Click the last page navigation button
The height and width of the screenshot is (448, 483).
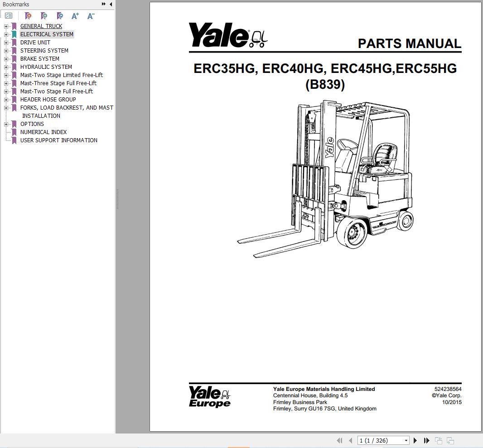(426, 440)
